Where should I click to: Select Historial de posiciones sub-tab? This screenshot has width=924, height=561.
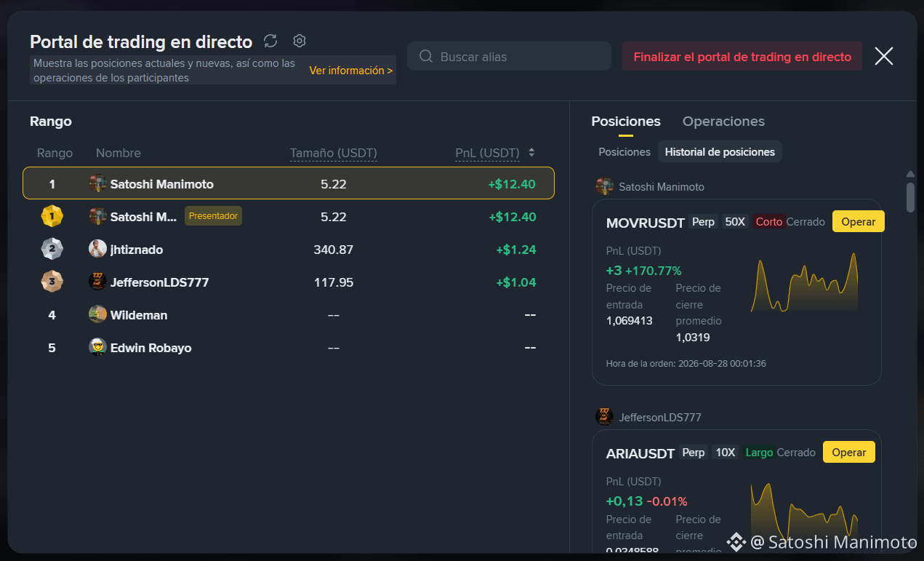point(720,152)
